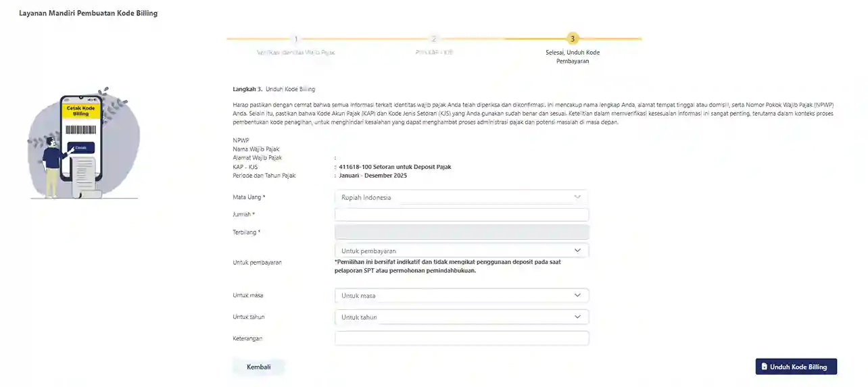Click the NPWP label

pyautogui.click(x=241, y=140)
